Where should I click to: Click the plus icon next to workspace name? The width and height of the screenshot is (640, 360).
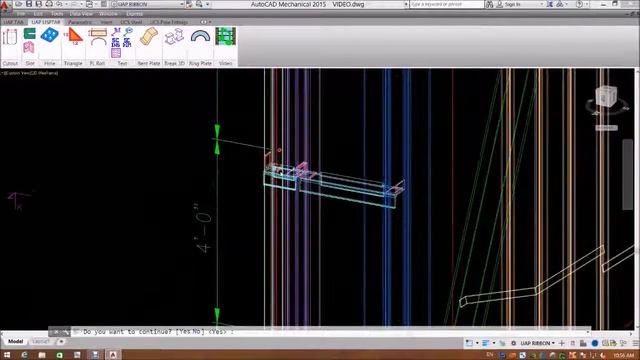pos(562,343)
